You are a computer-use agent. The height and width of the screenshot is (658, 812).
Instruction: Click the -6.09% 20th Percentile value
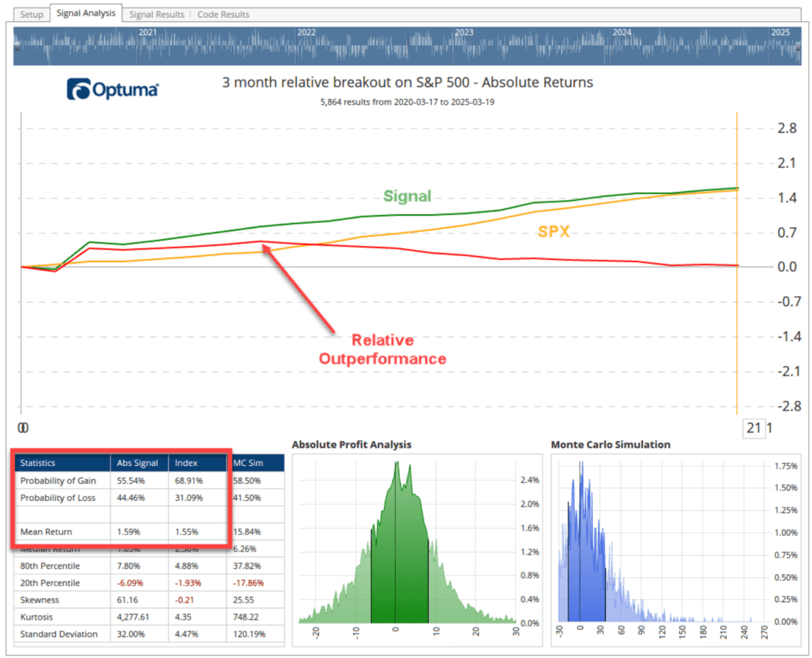tap(130, 583)
